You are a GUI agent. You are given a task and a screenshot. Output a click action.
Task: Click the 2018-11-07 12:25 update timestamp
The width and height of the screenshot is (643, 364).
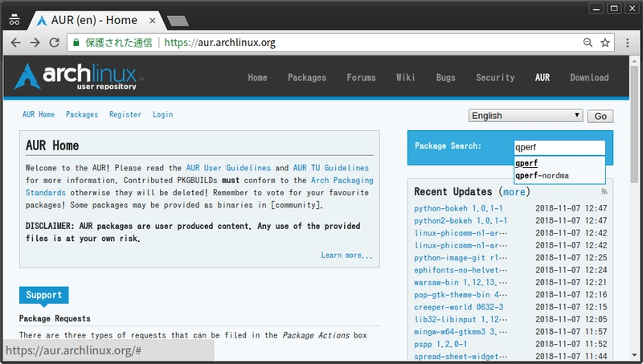(571, 257)
